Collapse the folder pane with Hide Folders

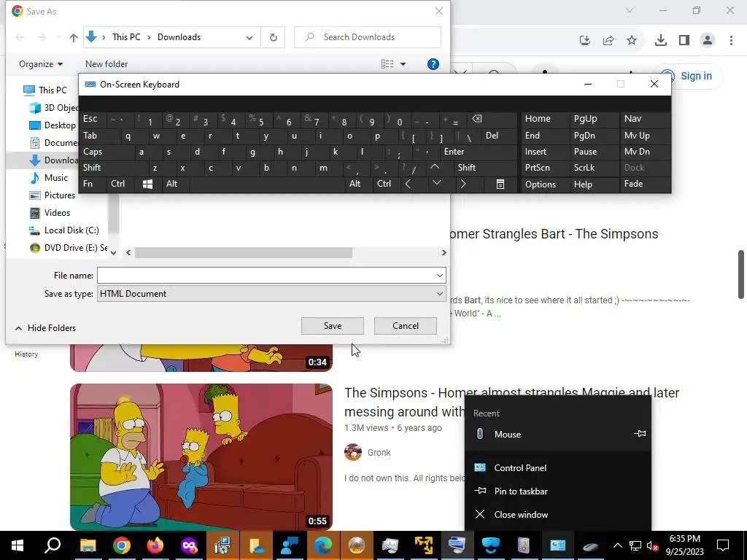pyautogui.click(x=46, y=327)
